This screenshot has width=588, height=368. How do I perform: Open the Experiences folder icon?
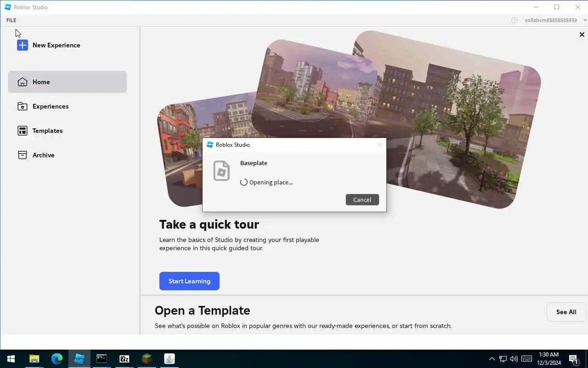pos(23,106)
